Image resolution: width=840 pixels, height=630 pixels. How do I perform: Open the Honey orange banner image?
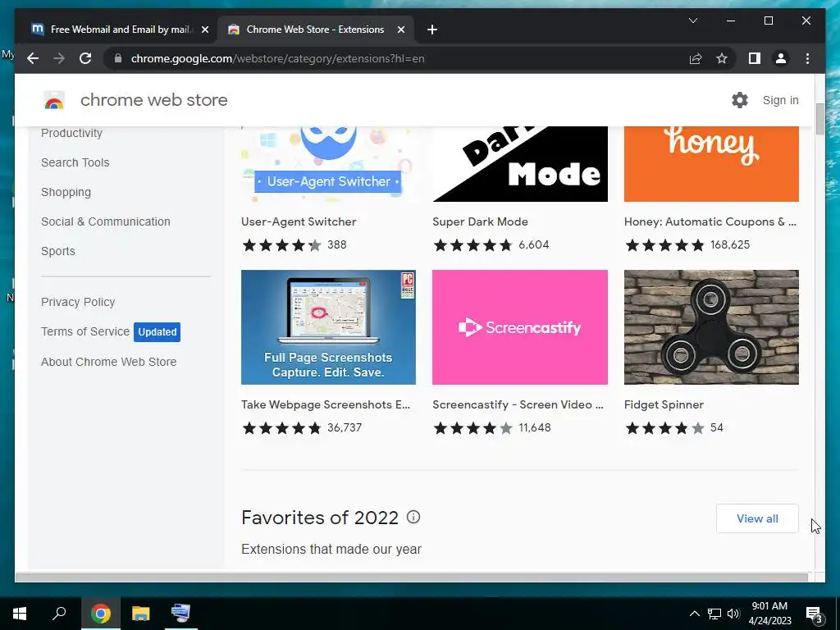click(x=711, y=164)
